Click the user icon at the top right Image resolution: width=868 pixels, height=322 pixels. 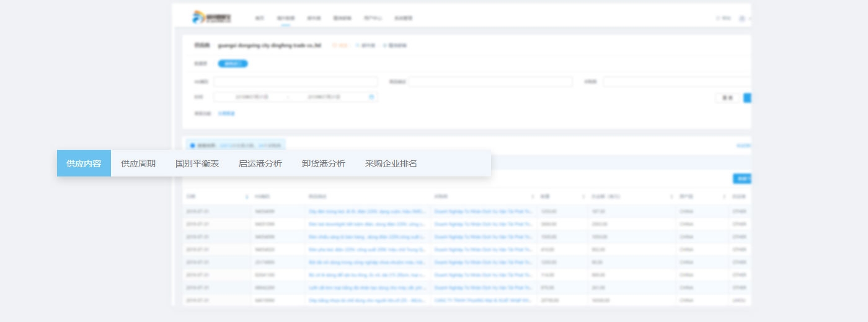(742, 19)
